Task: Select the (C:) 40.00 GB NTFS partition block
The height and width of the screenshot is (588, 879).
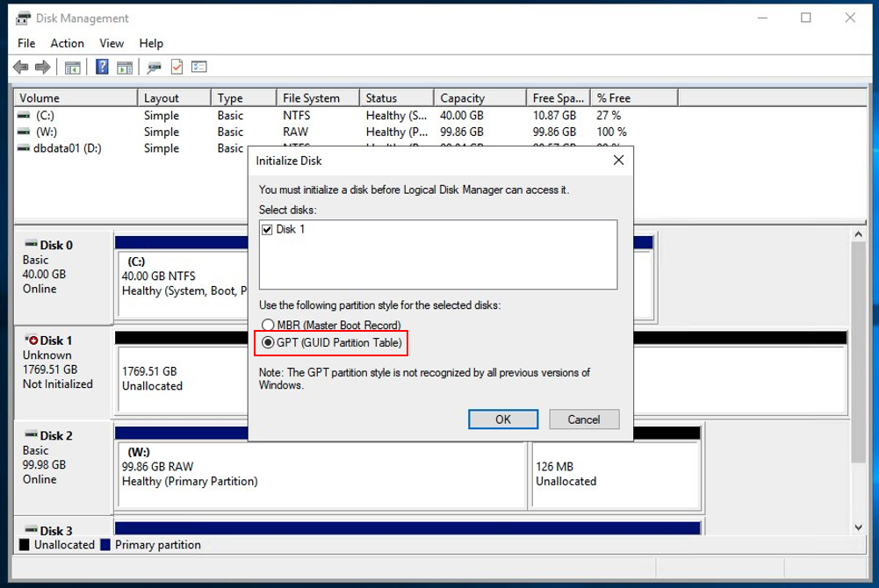Action: (183, 284)
